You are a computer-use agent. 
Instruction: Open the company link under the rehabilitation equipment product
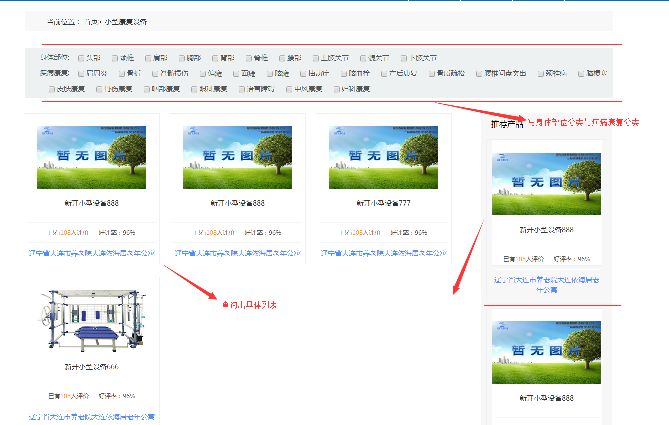91,416
